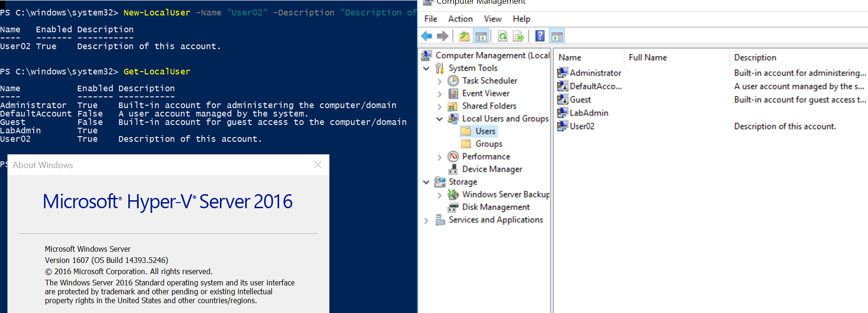
Task: Click New-LocalUser command in PowerShell window
Action: [157, 13]
